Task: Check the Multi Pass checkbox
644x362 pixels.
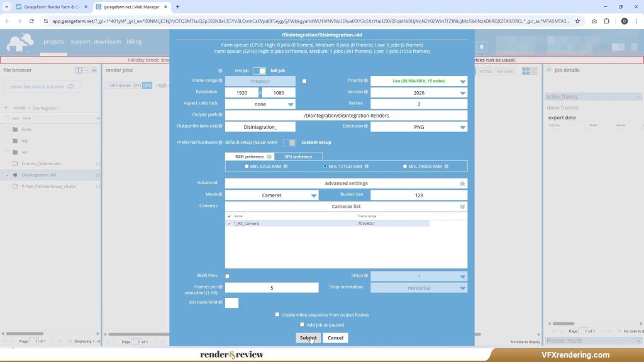Action: (x=227, y=276)
